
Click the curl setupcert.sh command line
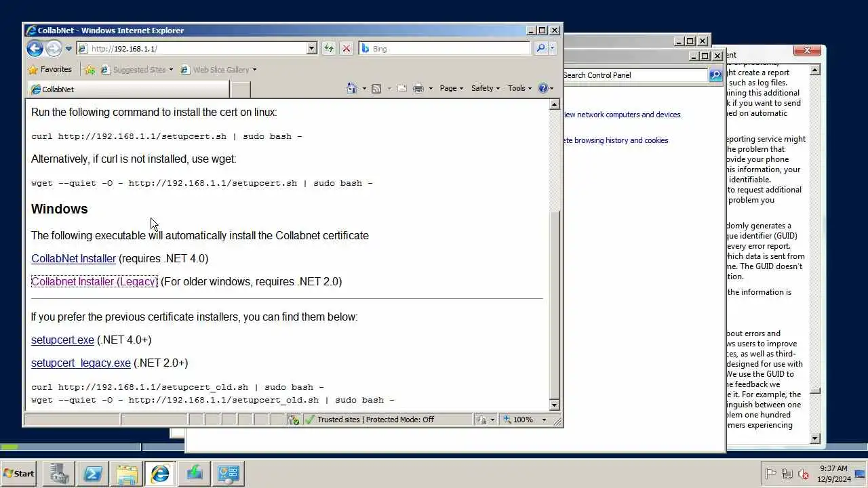click(x=167, y=136)
